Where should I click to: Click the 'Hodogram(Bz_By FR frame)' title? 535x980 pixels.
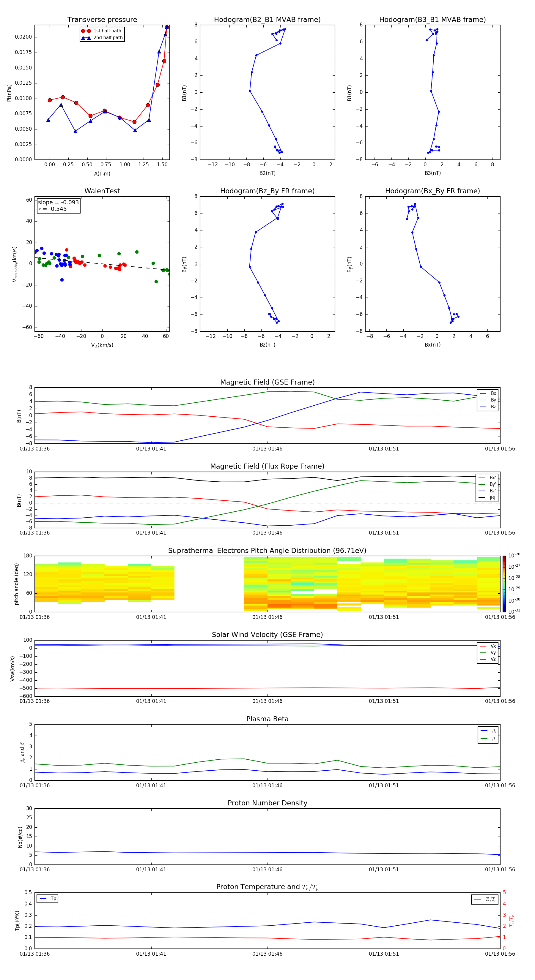(x=267, y=191)
